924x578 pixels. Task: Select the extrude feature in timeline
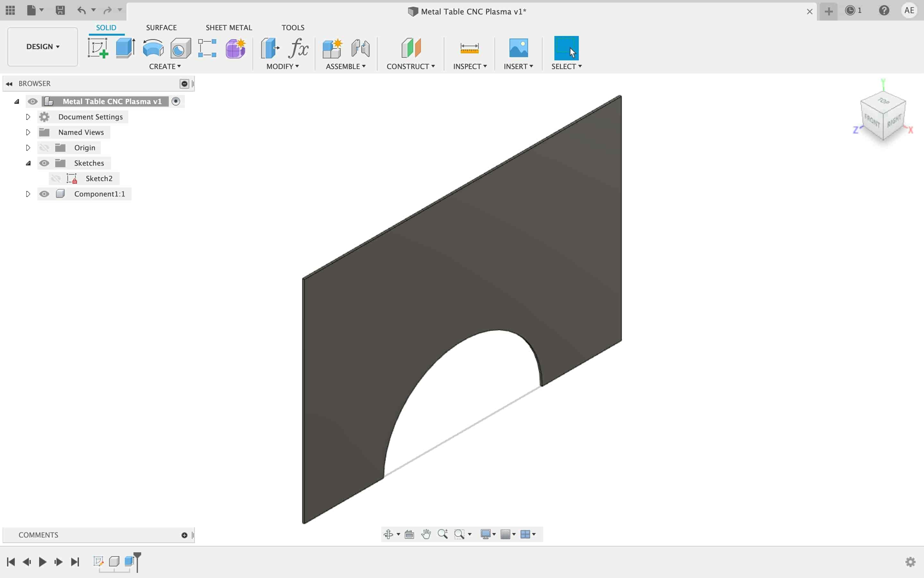click(129, 561)
